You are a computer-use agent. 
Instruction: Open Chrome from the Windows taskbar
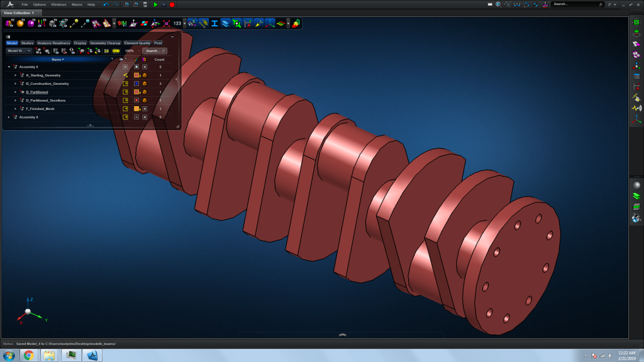click(29, 356)
